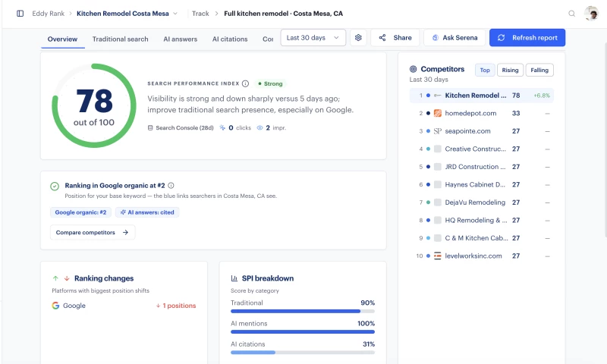Click Refresh report button
The image size is (607, 364).
527,37
